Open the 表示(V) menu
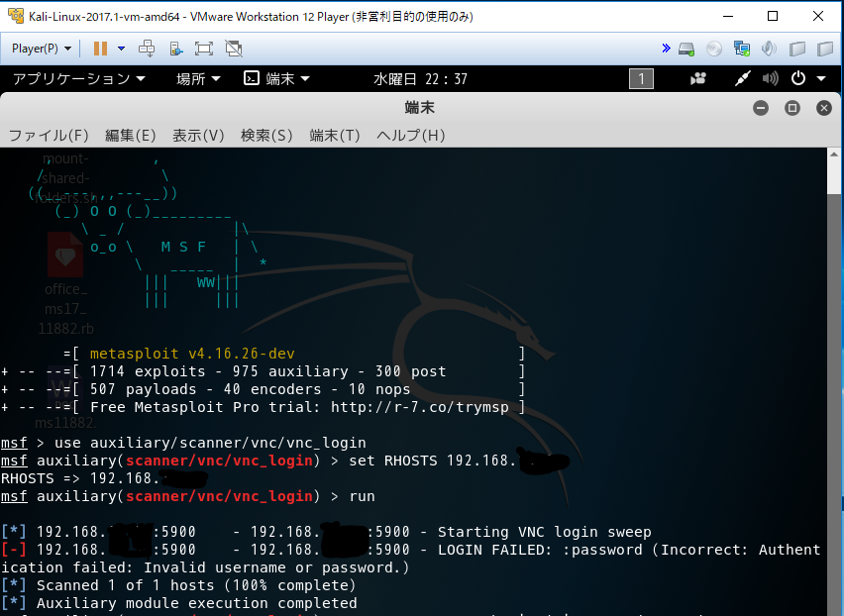The height and width of the screenshot is (616, 844). [x=198, y=135]
